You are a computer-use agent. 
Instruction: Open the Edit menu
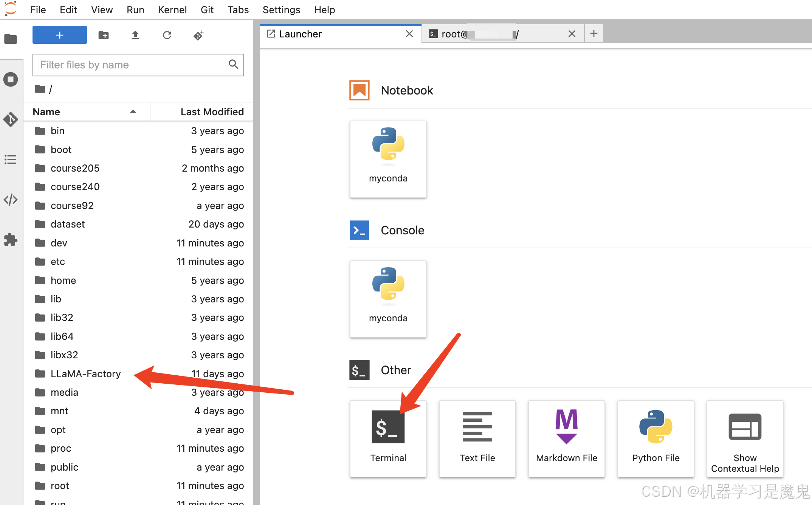68,10
